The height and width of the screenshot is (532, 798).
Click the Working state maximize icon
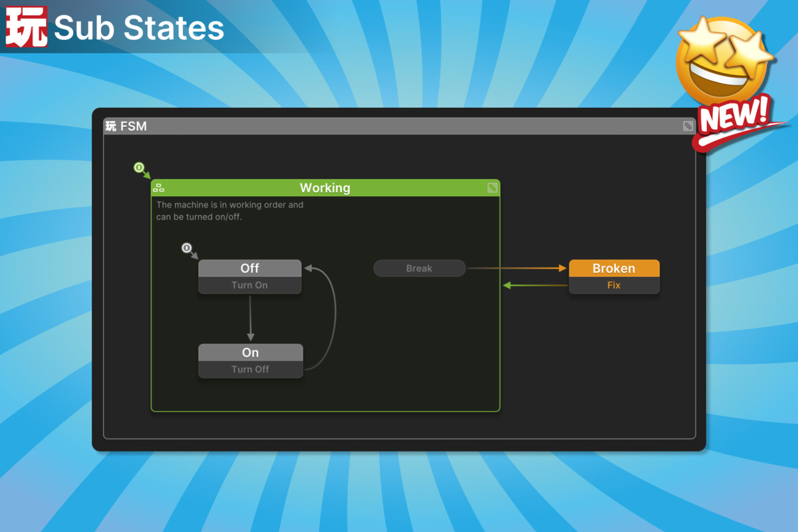click(492, 188)
